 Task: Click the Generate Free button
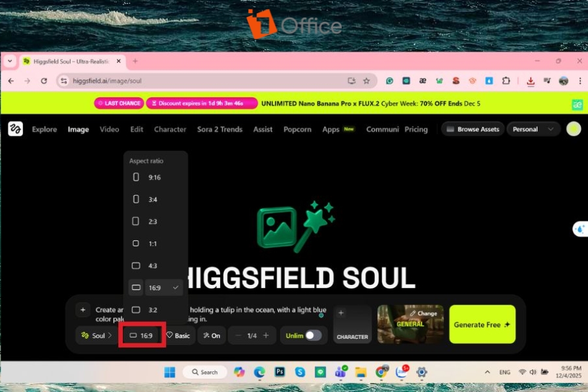click(482, 325)
